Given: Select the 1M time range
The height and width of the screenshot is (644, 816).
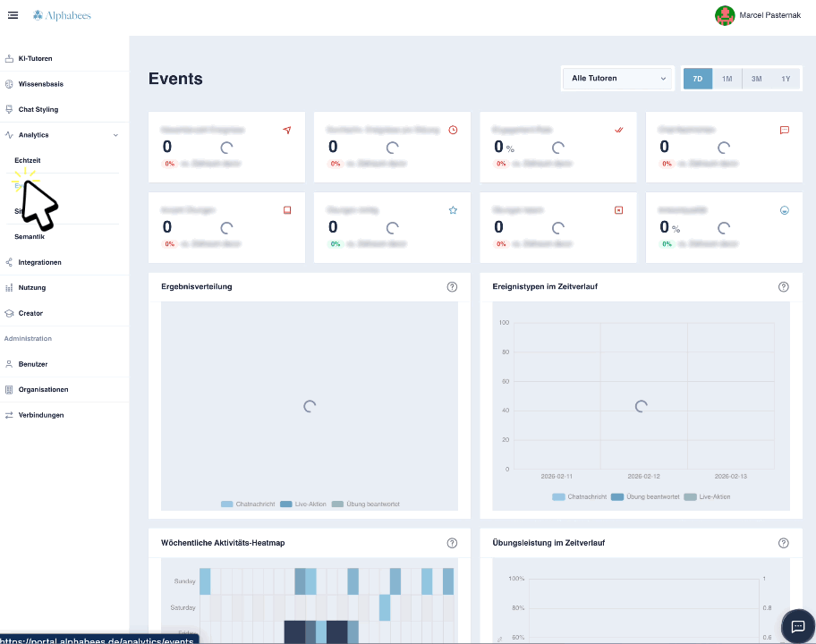Looking at the screenshot, I should click(727, 79).
